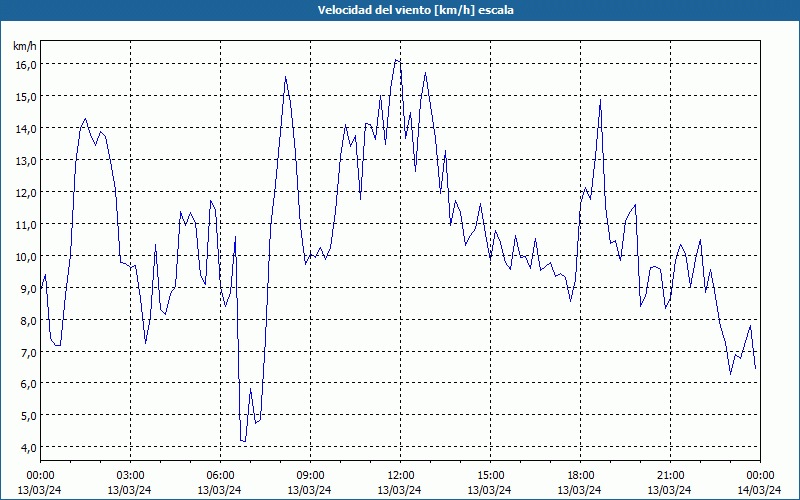The width and height of the screenshot is (800, 500).
Task: Click the '00:00' label above '14/03/24'
Action: 760,476
